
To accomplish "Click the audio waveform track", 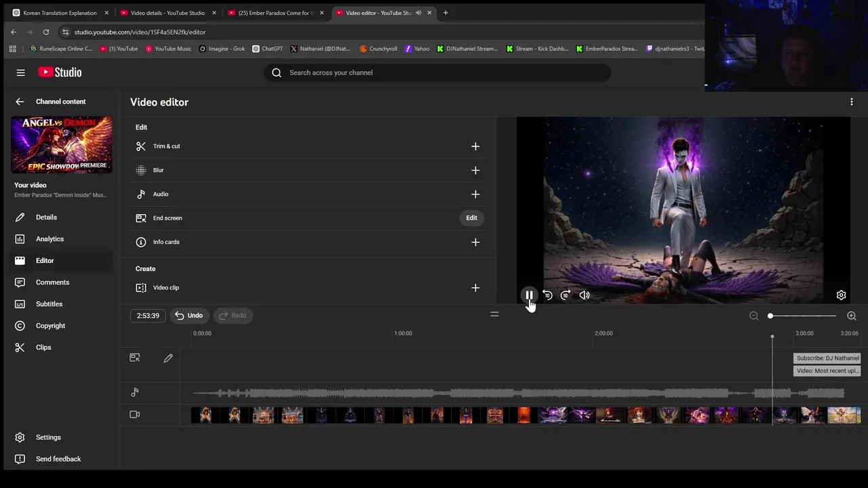I will (x=518, y=392).
